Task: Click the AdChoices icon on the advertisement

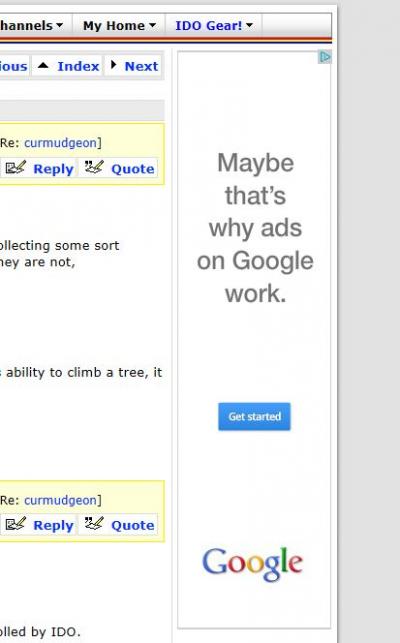Action: pyautogui.click(x=325, y=57)
